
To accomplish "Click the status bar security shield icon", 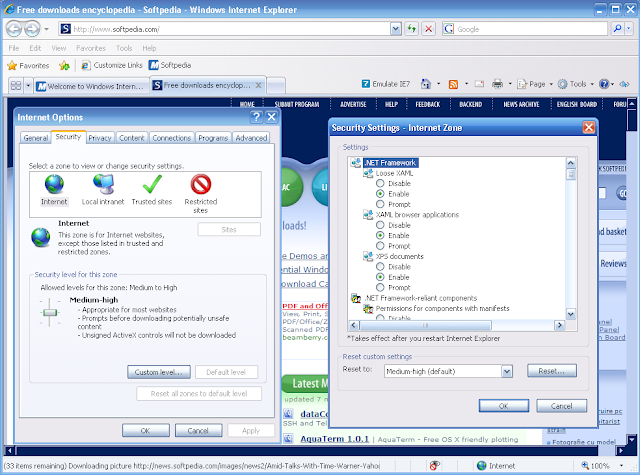I will 434,466.
